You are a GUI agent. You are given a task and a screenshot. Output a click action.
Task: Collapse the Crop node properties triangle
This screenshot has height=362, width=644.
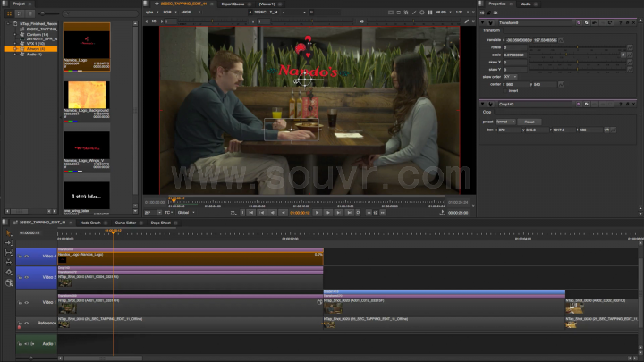coord(483,105)
